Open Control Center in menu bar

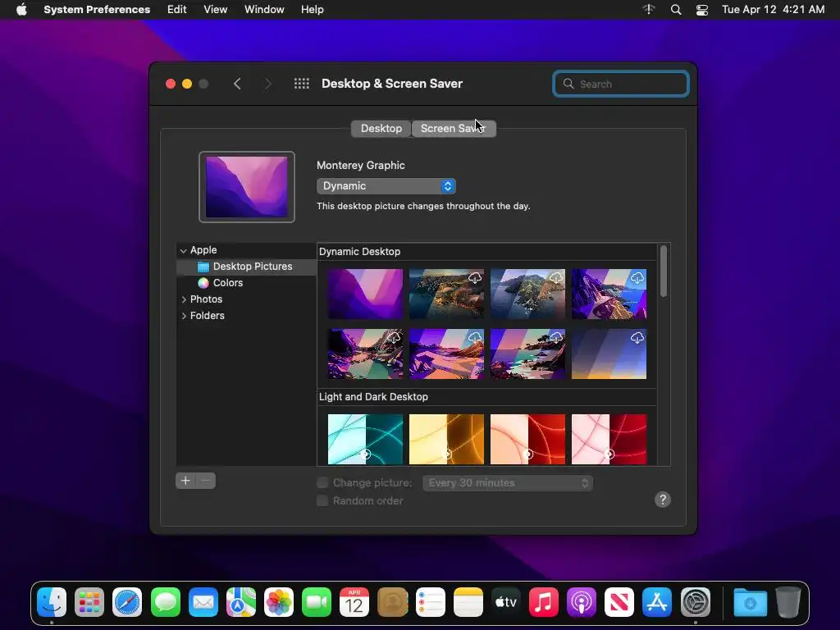click(702, 10)
